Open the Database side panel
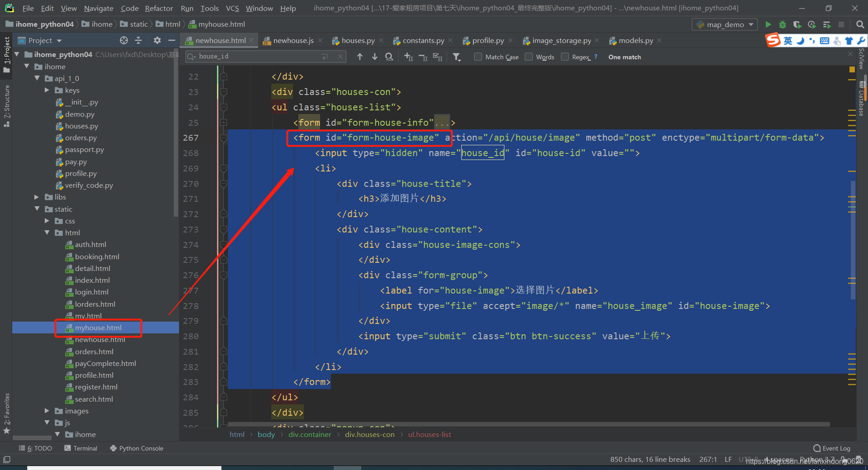868x470 pixels. coord(862,100)
